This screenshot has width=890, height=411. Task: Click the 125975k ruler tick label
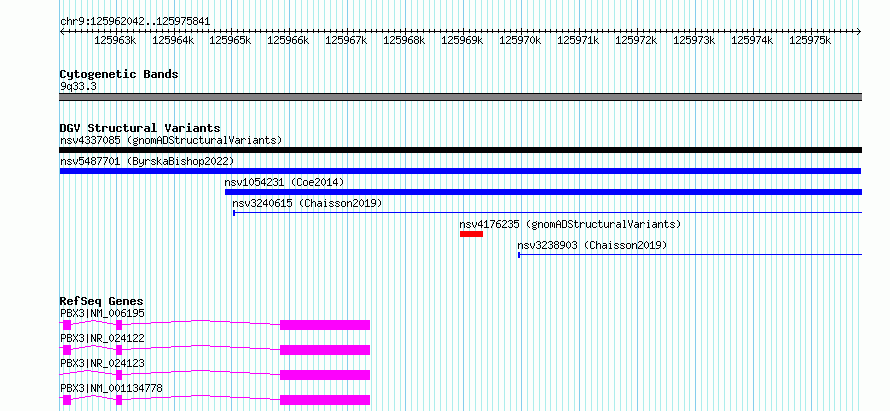point(811,40)
